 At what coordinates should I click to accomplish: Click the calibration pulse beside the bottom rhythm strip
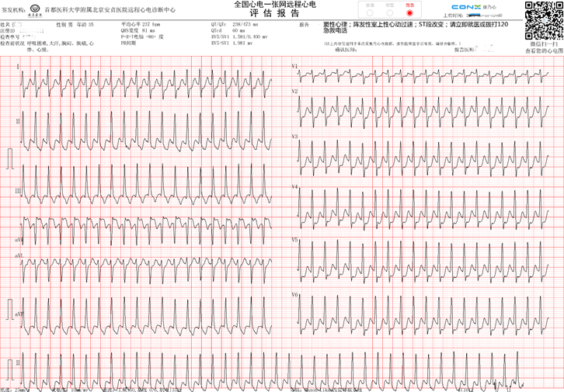(10, 369)
